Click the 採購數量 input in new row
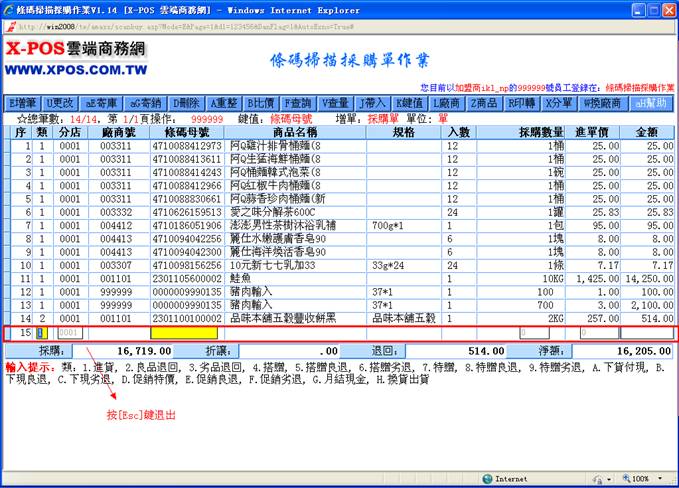 [x=534, y=333]
